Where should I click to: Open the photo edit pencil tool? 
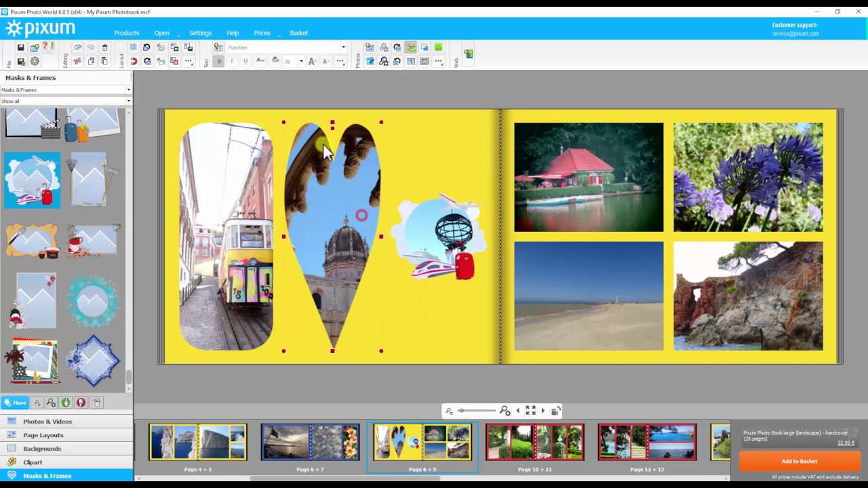(370, 62)
